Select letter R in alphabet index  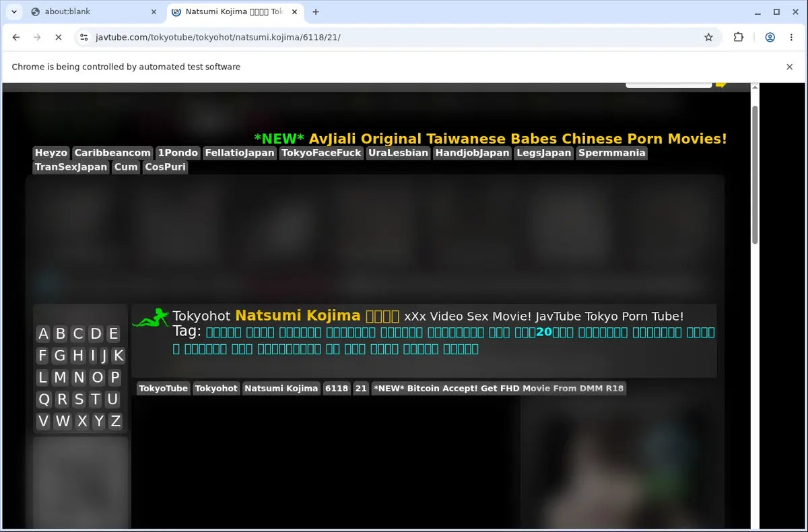click(62, 399)
